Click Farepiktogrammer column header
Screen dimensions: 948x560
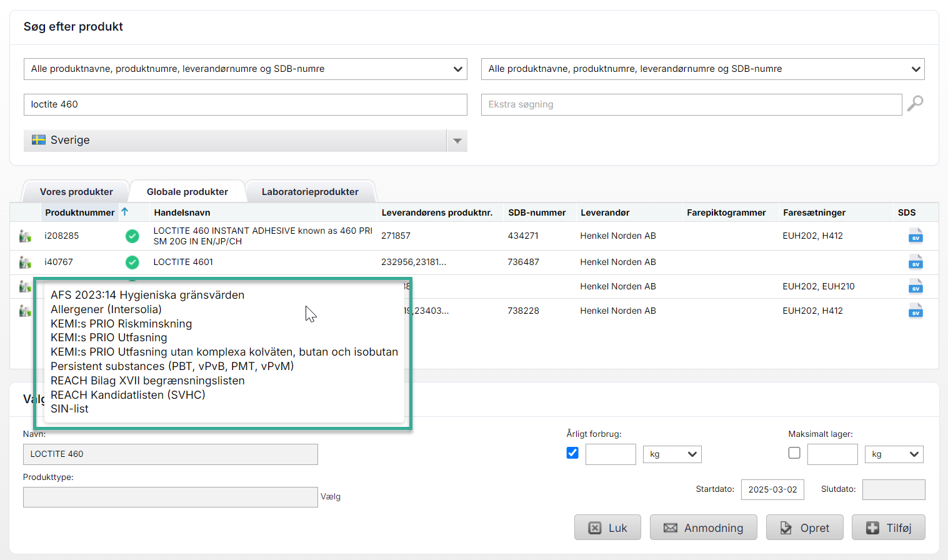pos(726,212)
